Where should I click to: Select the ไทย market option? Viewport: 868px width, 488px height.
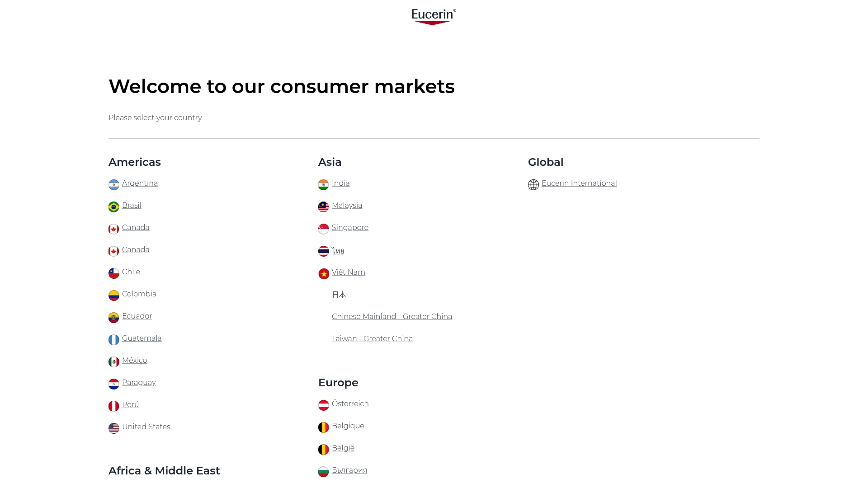(x=338, y=251)
